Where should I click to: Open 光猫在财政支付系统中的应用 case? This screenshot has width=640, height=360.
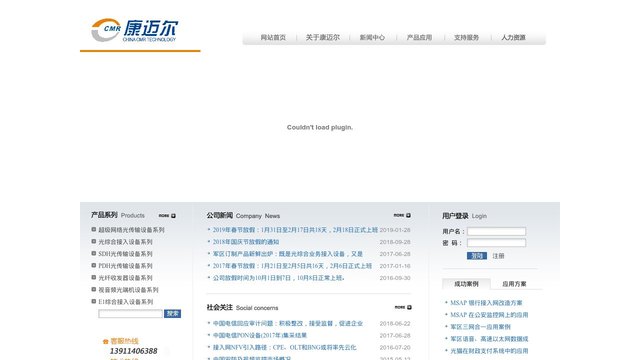point(489,351)
